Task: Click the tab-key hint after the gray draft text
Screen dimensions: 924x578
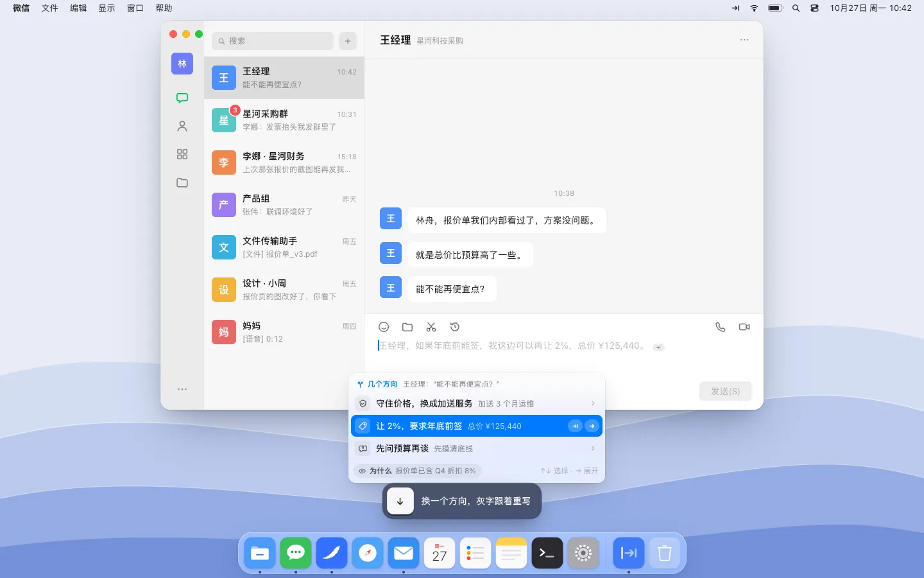Action: click(x=658, y=347)
